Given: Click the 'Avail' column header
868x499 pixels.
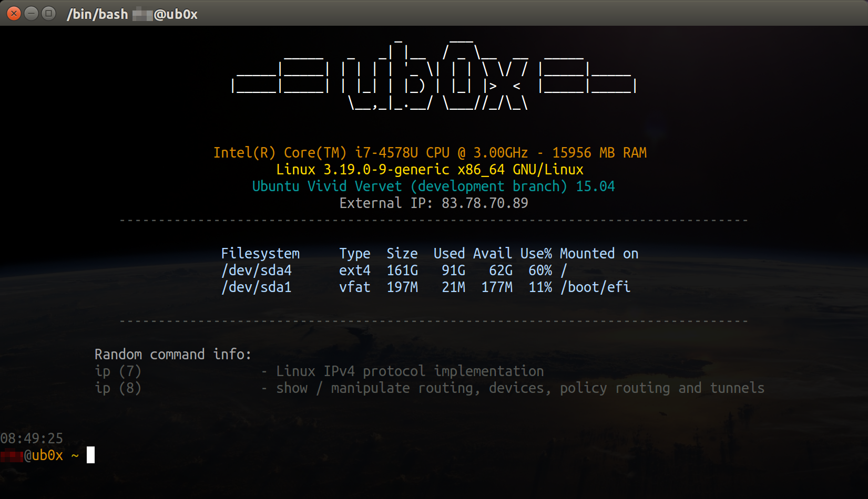Looking at the screenshot, I should [493, 254].
